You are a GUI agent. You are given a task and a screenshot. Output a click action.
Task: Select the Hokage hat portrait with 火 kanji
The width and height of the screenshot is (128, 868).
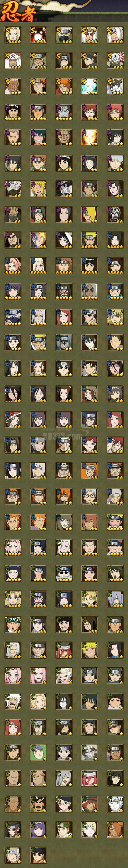coord(13,61)
